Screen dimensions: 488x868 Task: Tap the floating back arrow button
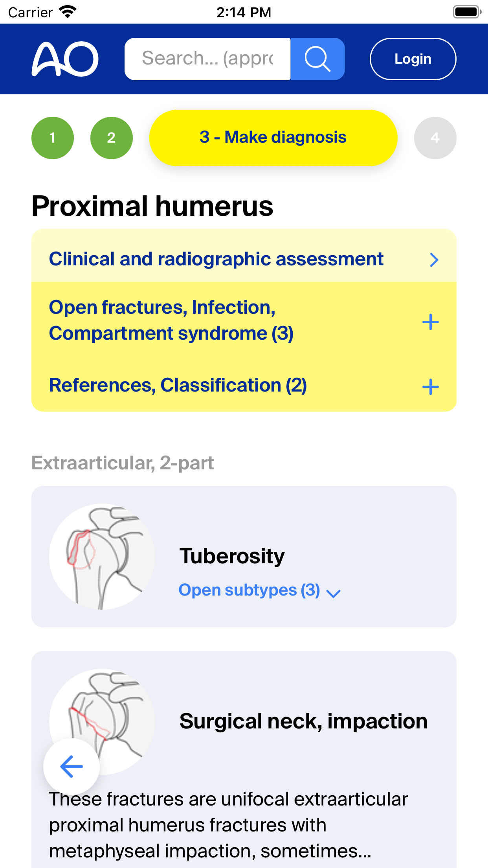coord(71,766)
